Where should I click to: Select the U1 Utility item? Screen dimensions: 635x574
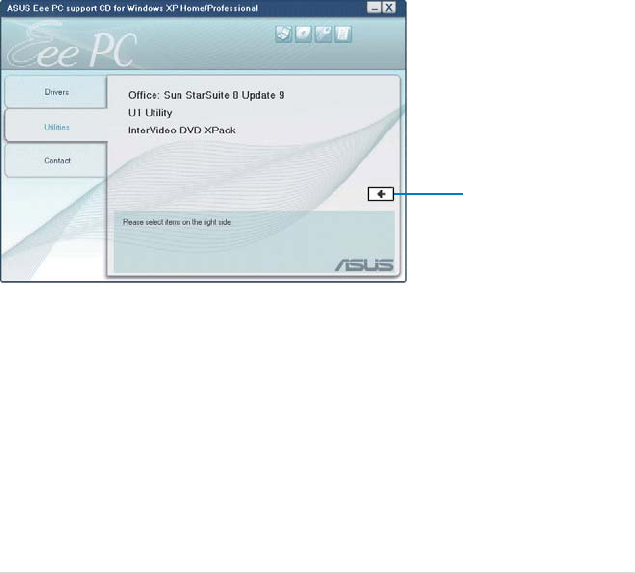tap(150, 113)
